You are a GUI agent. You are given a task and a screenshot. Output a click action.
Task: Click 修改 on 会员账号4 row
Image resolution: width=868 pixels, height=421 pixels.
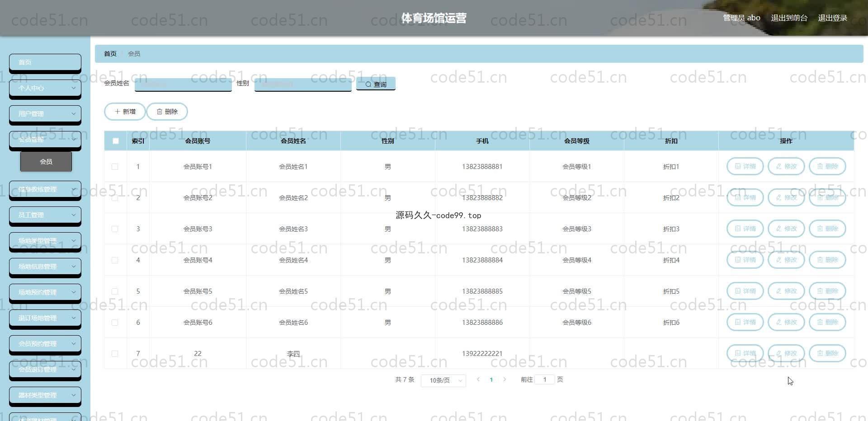click(786, 260)
